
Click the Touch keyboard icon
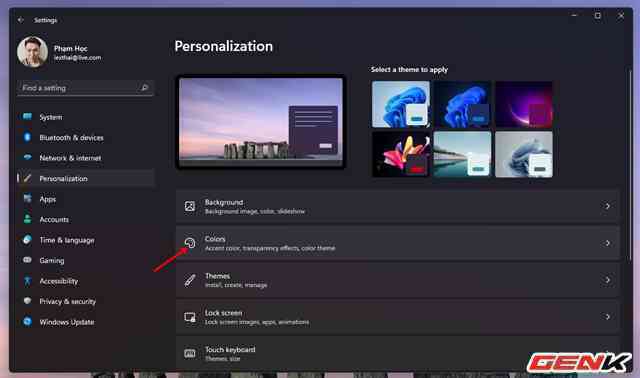tap(190, 354)
